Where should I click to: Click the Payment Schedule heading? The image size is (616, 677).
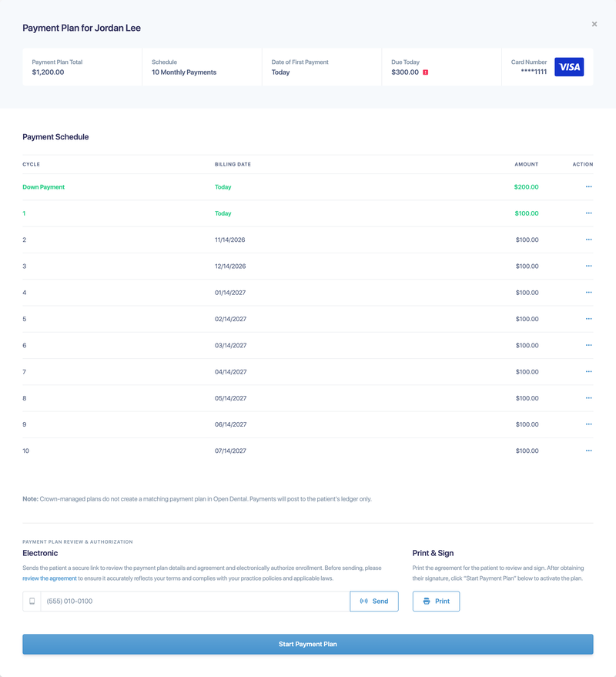pyautogui.click(x=55, y=137)
